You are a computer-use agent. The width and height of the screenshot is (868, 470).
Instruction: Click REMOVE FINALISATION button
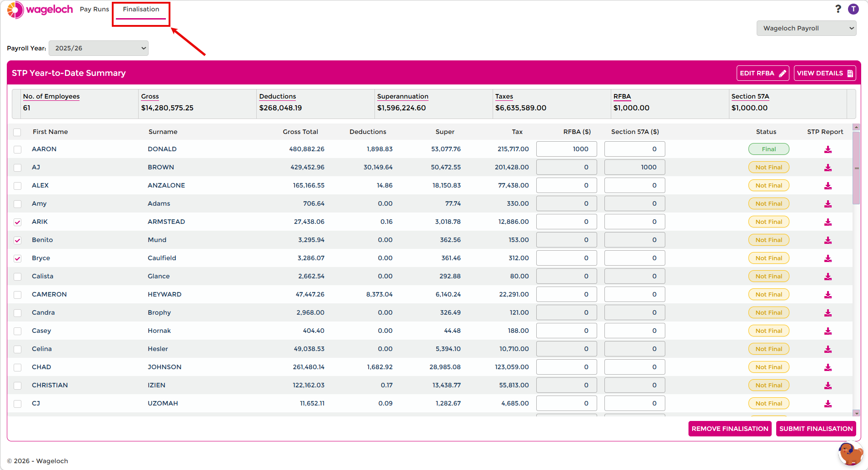coord(730,429)
